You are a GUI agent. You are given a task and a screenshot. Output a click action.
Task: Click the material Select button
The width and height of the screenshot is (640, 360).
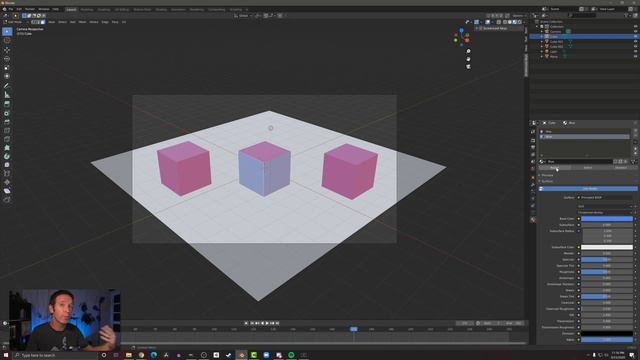[588, 168]
